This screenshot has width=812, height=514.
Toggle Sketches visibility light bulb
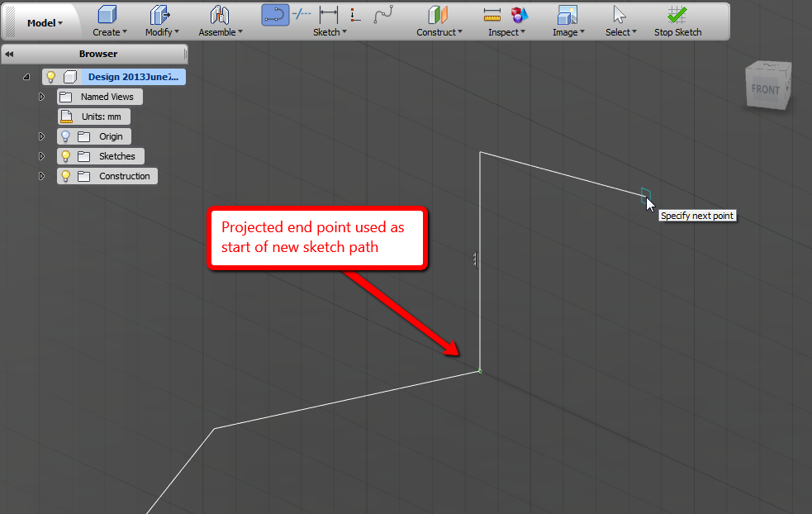[65, 156]
